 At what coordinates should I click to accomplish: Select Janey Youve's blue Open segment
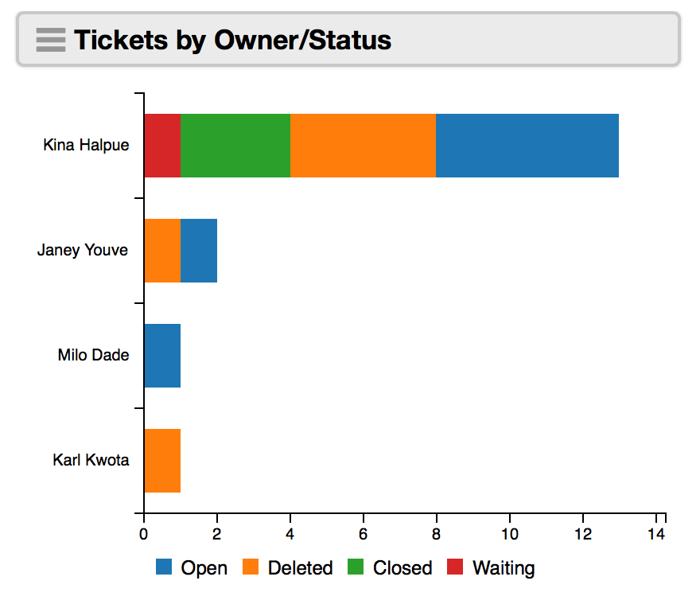199,251
